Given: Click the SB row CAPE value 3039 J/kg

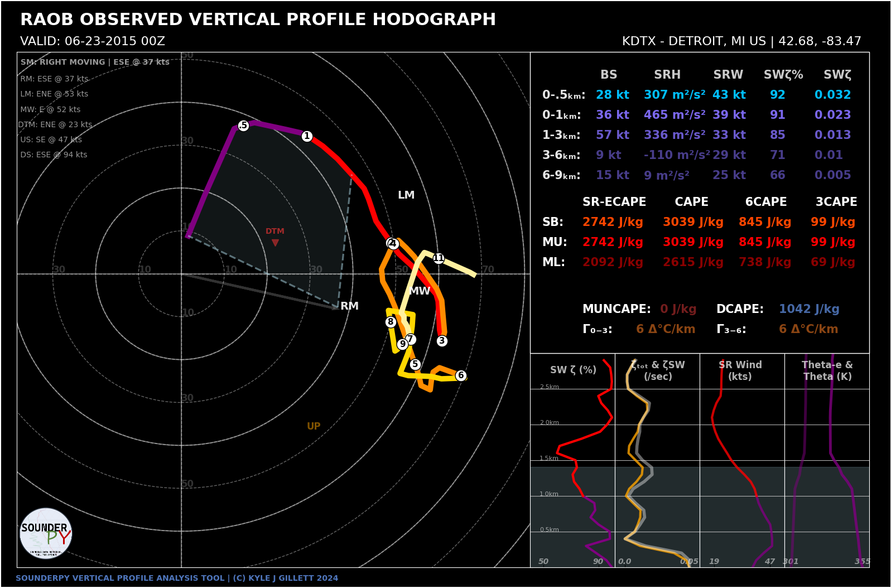Looking at the screenshot, I should 693,222.
